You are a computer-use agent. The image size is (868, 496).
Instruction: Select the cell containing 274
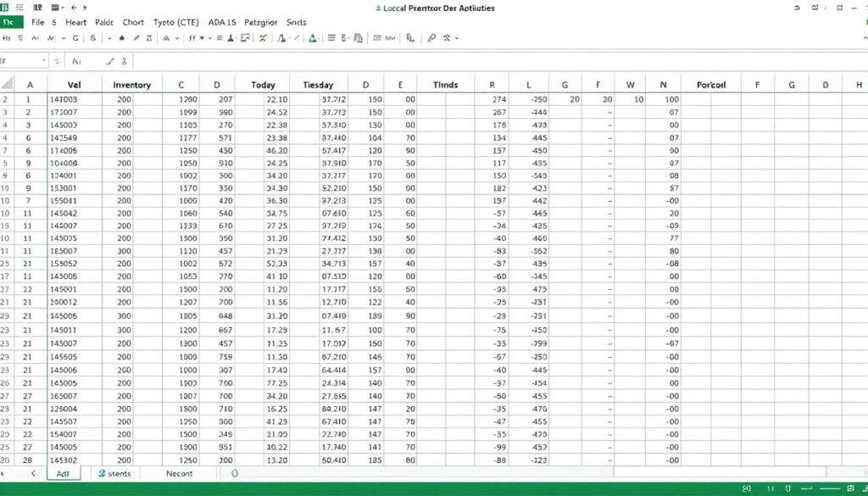point(492,100)
